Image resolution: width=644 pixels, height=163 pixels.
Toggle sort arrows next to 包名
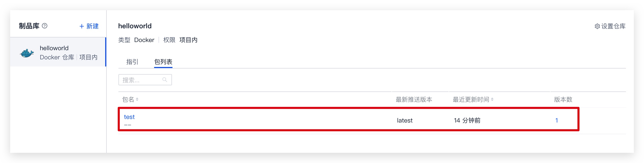click(137, 99)
